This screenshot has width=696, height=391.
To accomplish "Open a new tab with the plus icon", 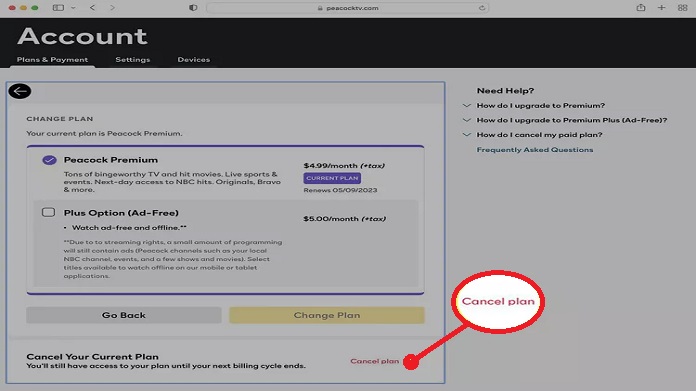I will click(x=661, y=8).
